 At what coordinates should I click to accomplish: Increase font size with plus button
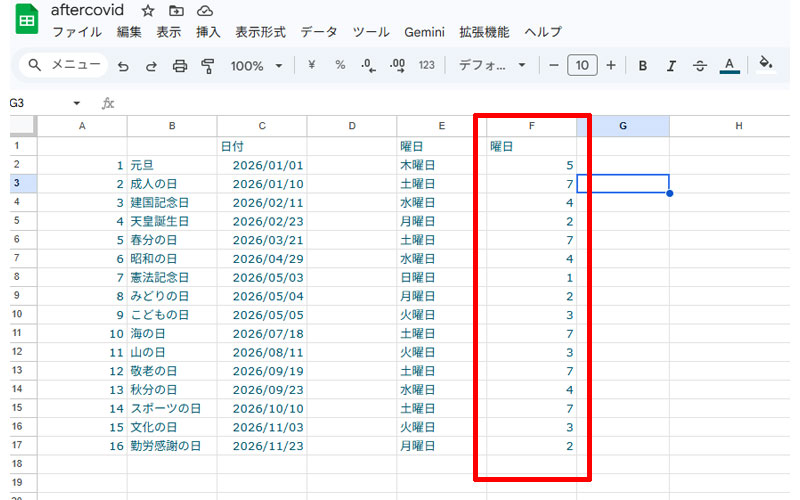tap(611, 65)
